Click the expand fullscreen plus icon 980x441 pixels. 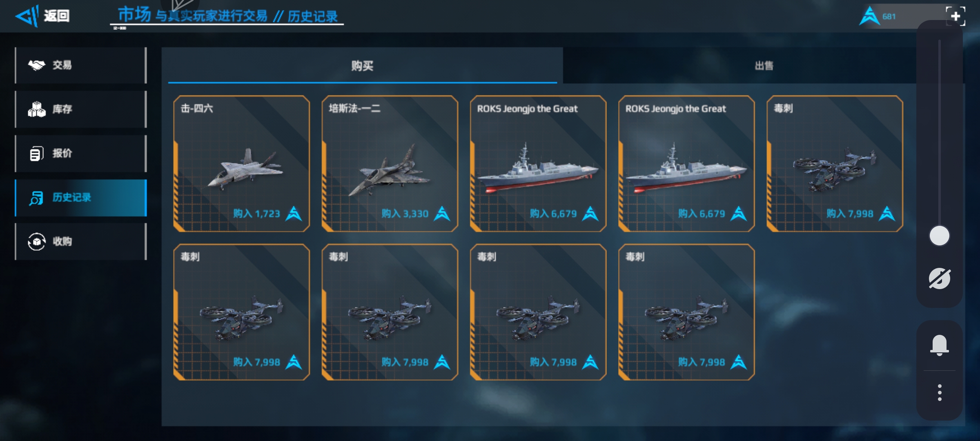click(x=955, y=16)
